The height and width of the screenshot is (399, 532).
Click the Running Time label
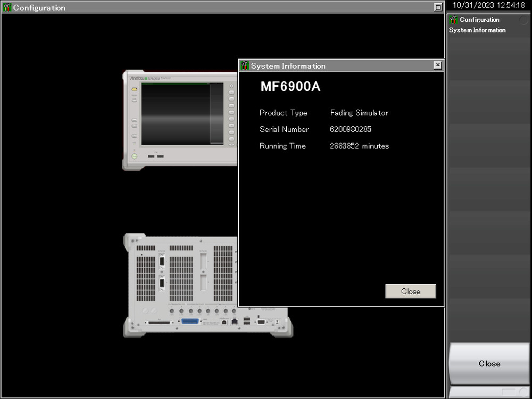click(282, 146)
